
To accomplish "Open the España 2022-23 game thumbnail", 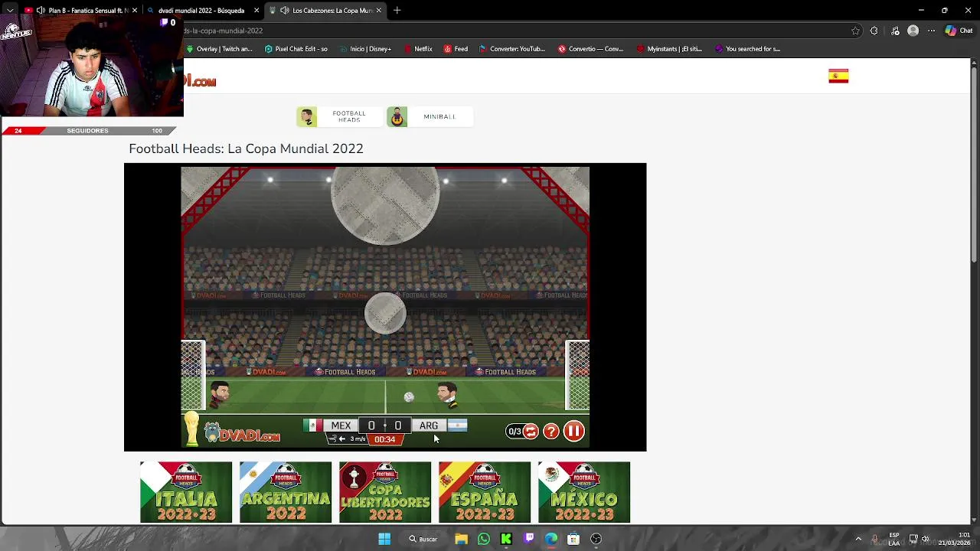I will [485, 492].
